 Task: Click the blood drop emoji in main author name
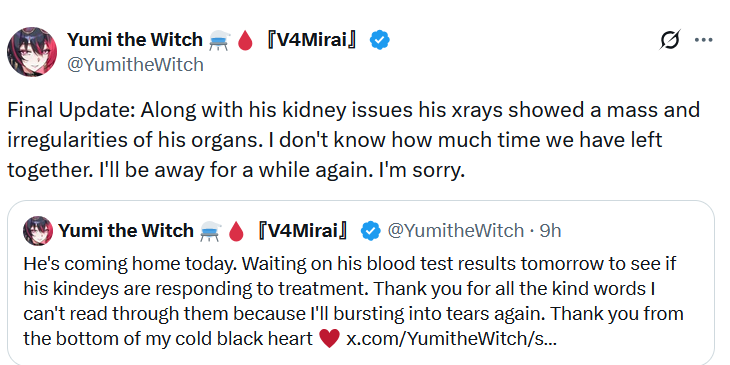pyautogui.click(x=245, y=41)
